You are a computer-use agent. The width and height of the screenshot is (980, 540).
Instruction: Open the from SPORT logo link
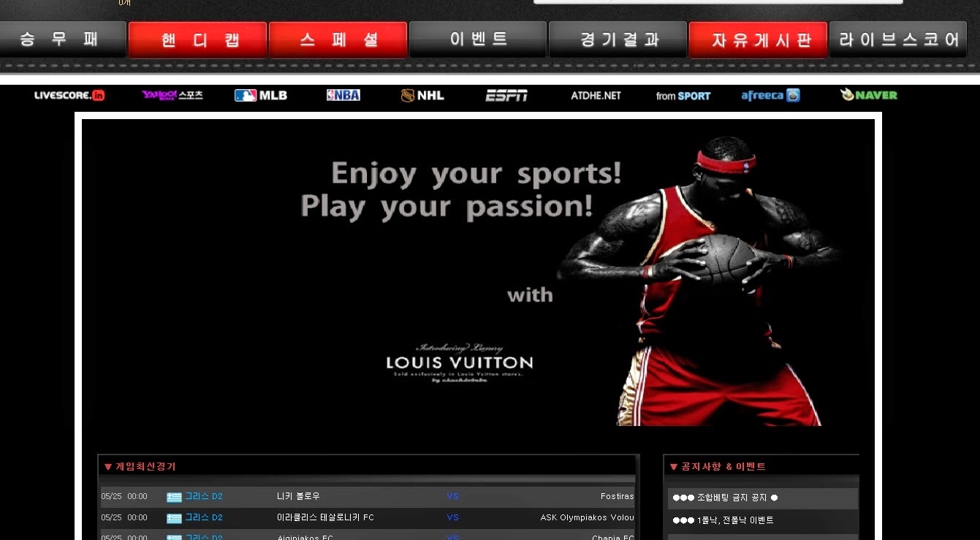click(x=683, y=96)
